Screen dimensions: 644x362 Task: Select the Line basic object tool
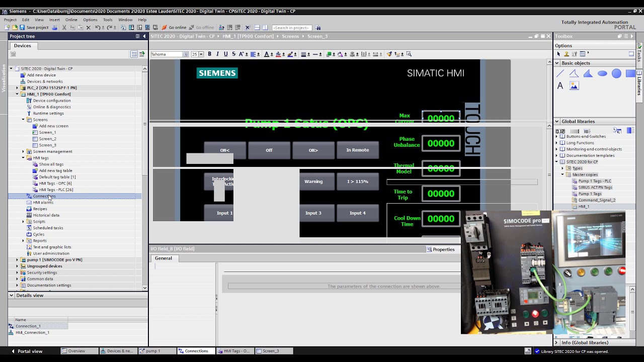[560, 73]
